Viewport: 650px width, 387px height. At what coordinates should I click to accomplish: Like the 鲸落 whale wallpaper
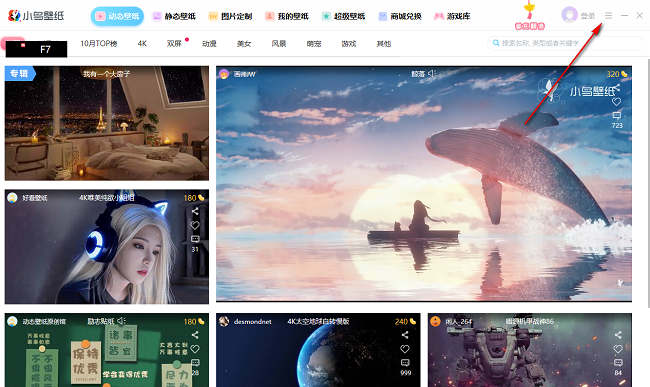click(616, 102)
